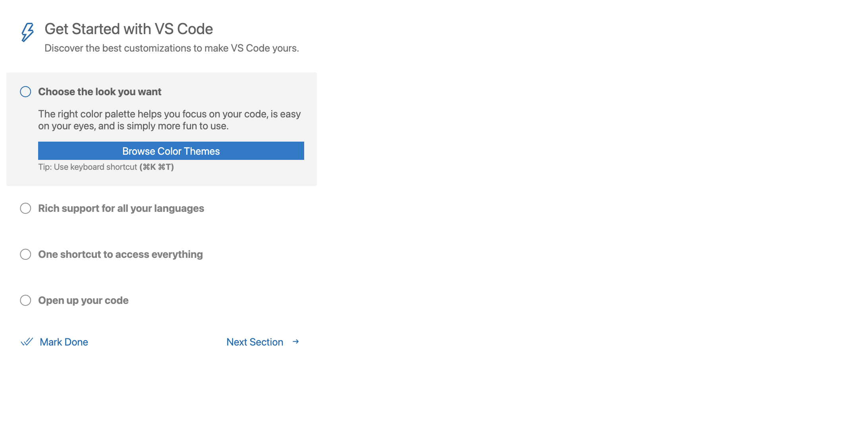Open the Open up your code section

(83, 300)
